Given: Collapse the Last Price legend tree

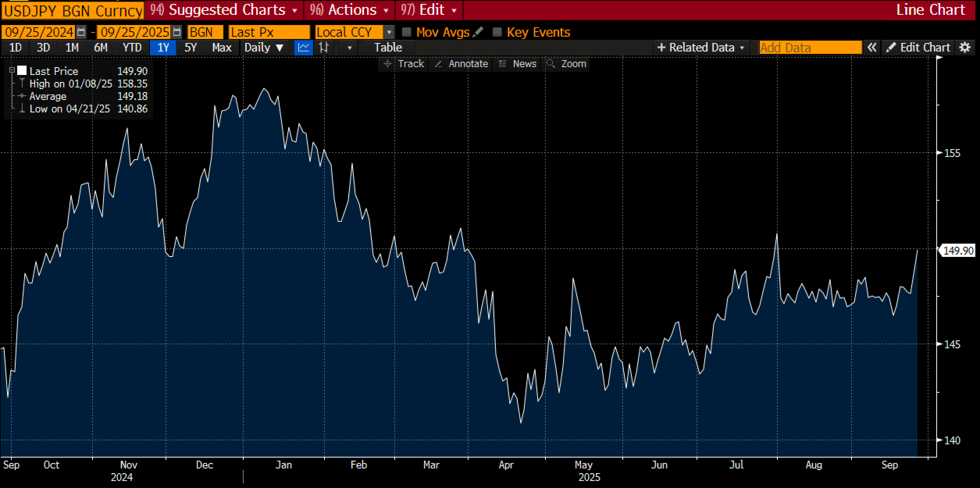Looking at the screenshot, I should click(12, 70).
